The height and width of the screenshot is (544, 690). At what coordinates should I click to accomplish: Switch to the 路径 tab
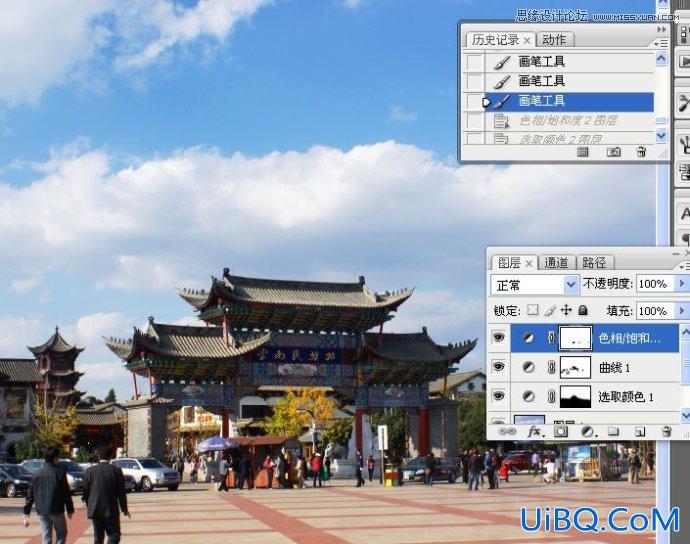click(594, 263)
